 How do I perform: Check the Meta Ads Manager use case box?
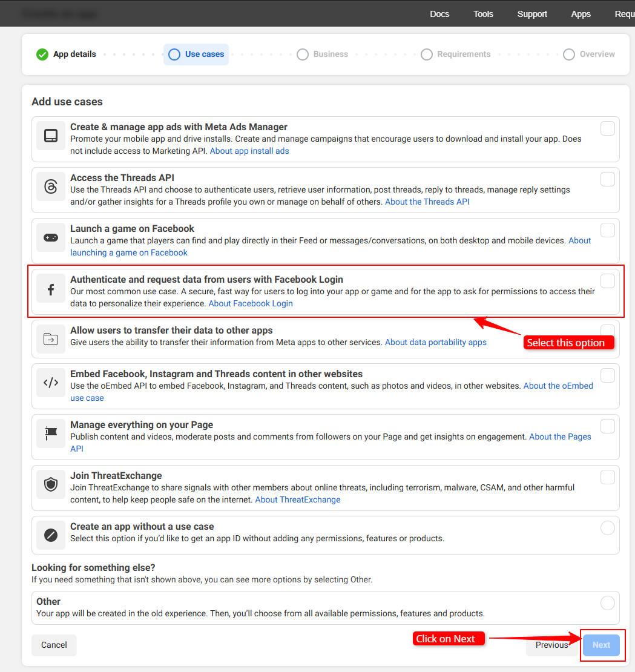point(607,128)
